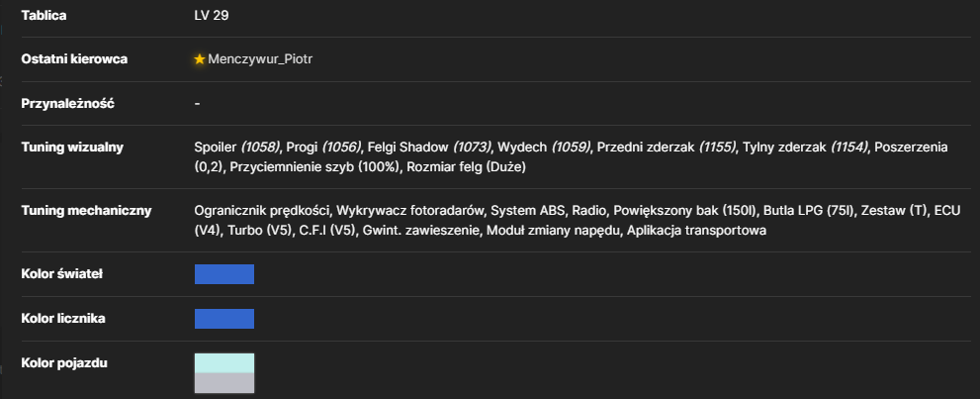The height and width of the screenshot is (399, 980).
Task: Click the Tuning mechaniczny heading
Action: point(86,210)
